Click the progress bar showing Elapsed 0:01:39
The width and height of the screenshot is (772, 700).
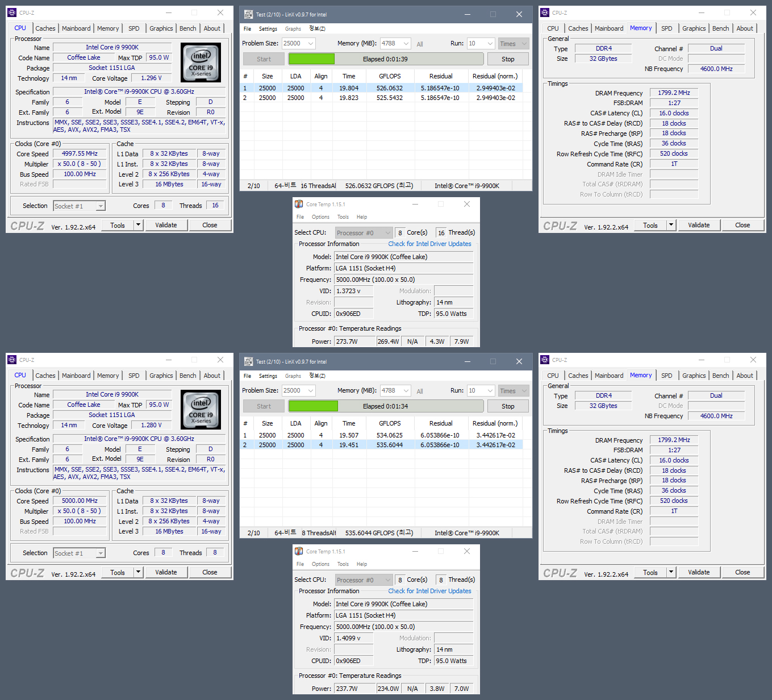(x=386, y=59)
